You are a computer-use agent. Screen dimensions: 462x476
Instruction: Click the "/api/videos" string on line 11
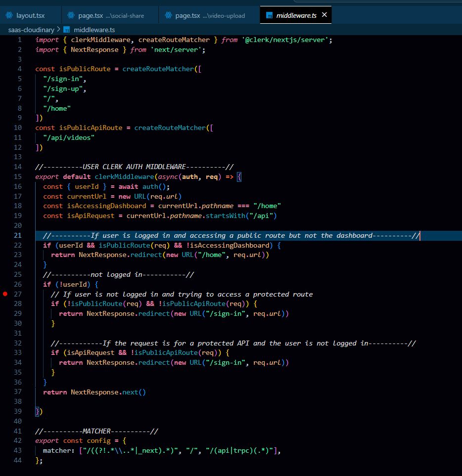pyautogui.click(x=69, y=137)
